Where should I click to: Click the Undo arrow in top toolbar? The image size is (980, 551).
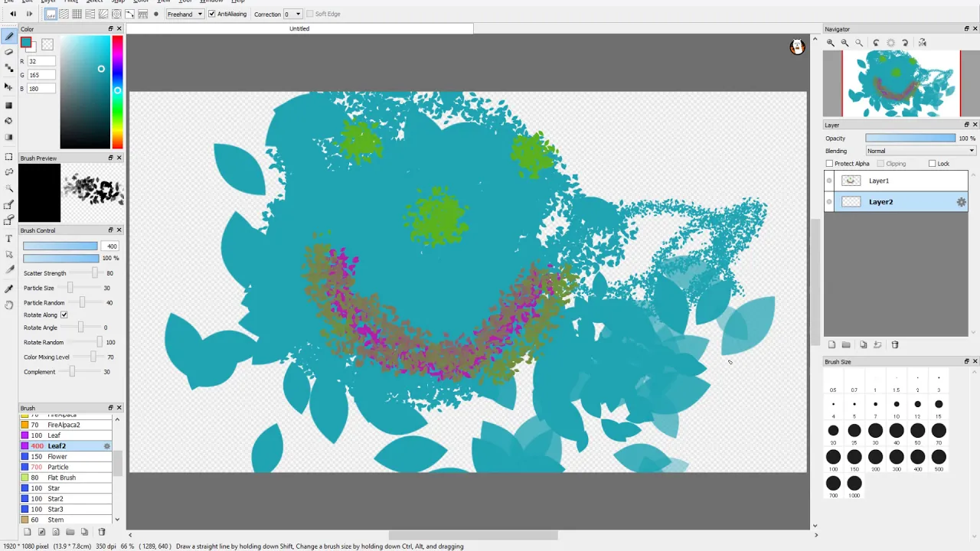(13, 14)
